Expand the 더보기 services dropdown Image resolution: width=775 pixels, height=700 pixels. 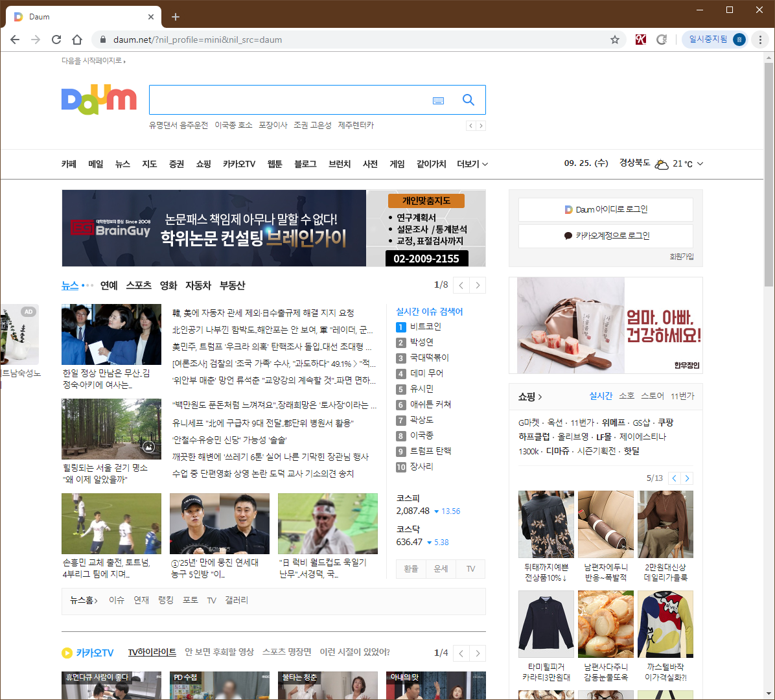[472, 164]
